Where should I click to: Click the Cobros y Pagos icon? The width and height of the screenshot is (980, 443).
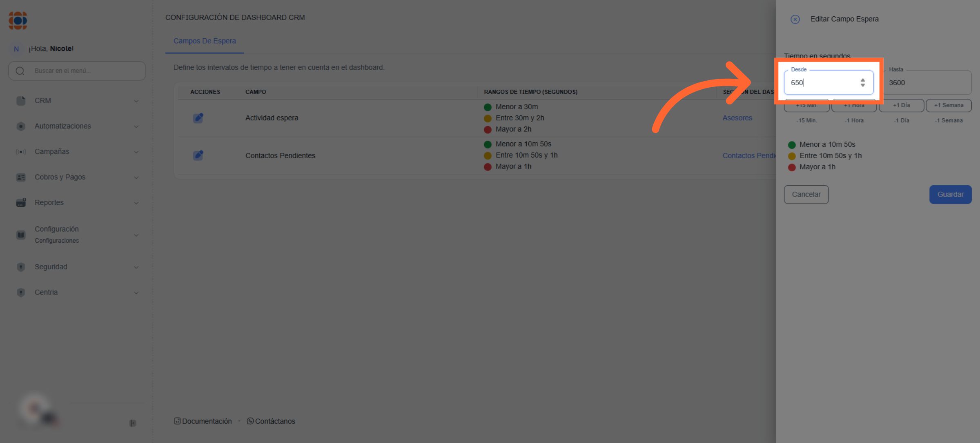(21, 177)
